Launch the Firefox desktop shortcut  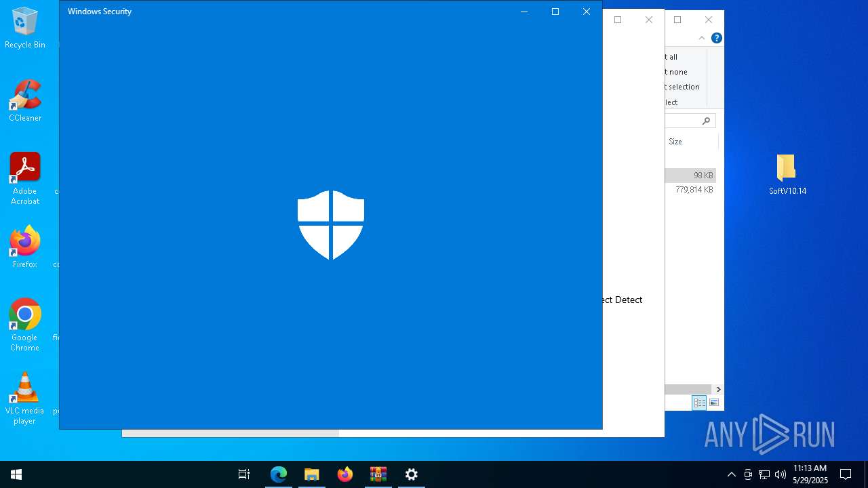click(25, 247)
